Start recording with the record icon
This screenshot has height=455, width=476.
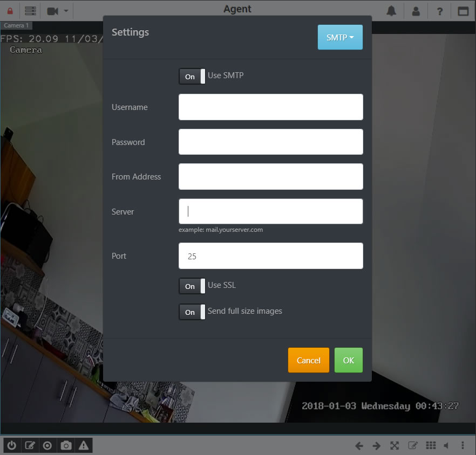coord(47,445)
